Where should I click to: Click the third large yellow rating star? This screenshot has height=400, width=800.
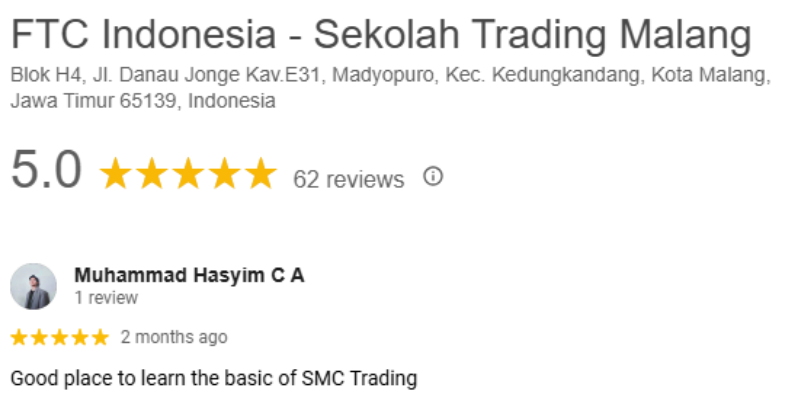187,174
